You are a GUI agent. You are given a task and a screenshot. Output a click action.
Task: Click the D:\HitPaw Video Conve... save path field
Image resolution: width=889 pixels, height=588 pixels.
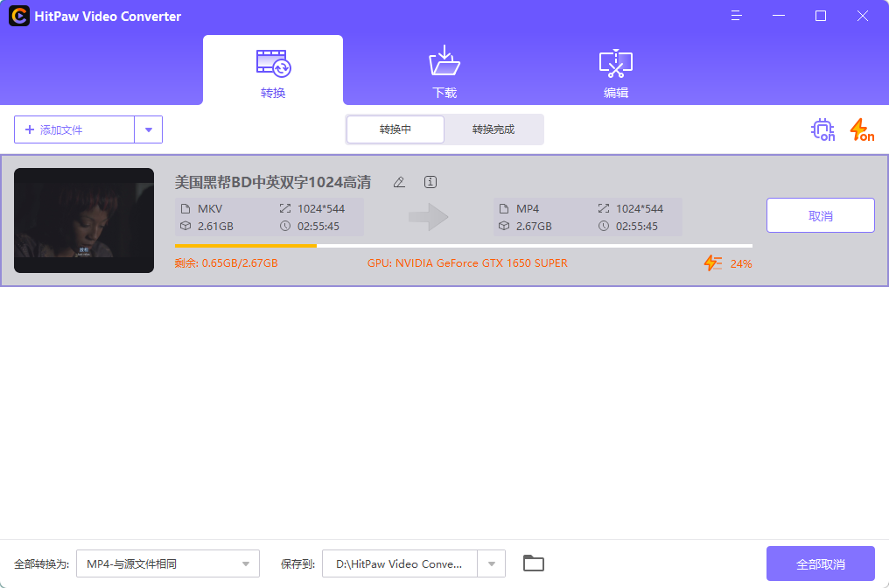click(400, 563)
